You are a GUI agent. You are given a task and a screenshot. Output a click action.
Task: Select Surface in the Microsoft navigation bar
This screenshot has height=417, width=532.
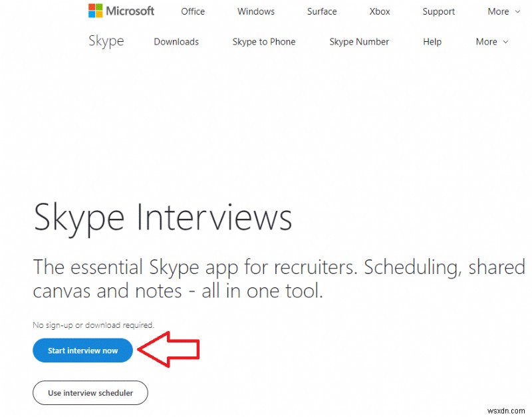click(321, 11)
